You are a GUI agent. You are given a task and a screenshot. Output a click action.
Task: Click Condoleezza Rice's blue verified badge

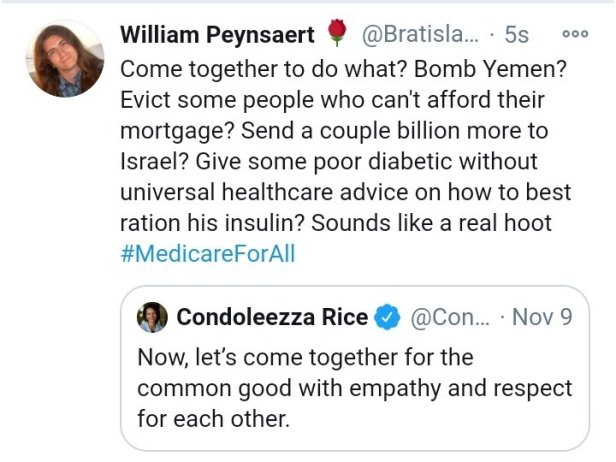coord(387,318)
